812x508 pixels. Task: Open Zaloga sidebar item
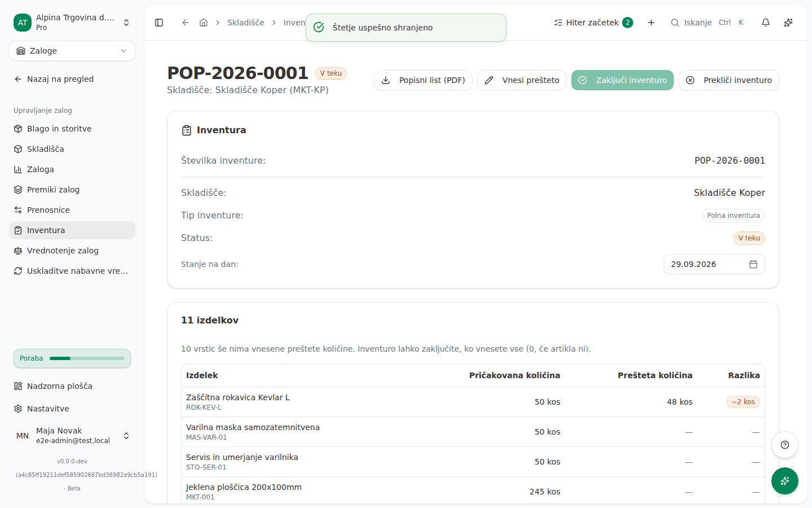pyautogui.click(x=72, y=169)
